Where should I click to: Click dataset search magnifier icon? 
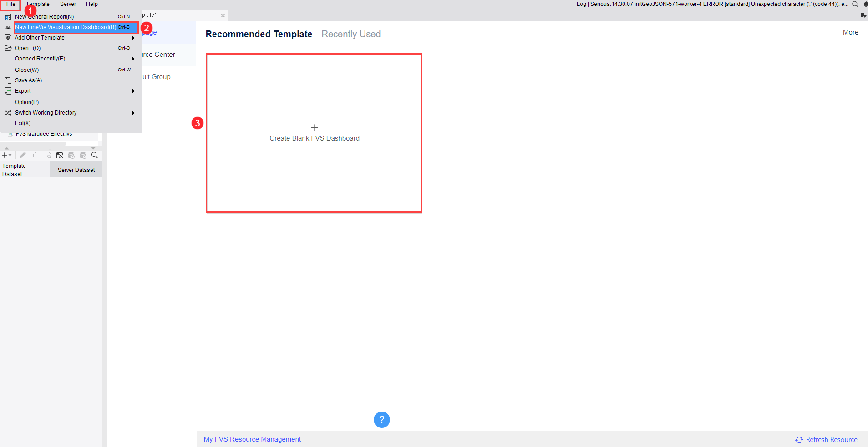[x=95, y=155]
